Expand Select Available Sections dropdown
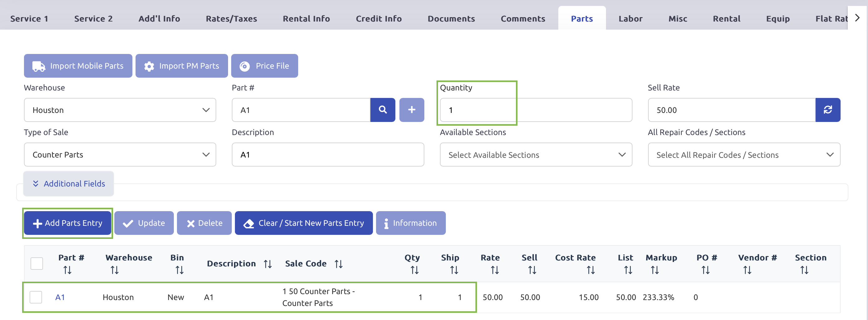Viewport: 868px width, 320px height. [536, 154]
